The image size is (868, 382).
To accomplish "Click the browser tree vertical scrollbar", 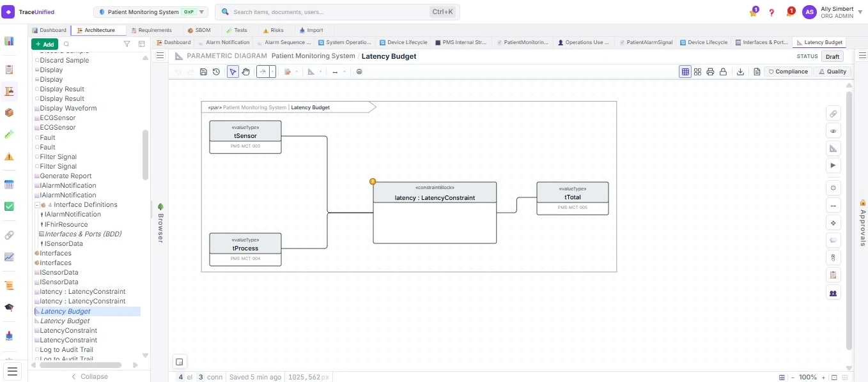I will point(145,155).
